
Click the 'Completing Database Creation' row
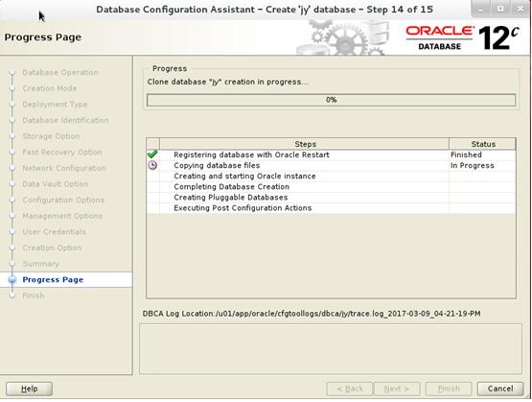click(331, 187)
